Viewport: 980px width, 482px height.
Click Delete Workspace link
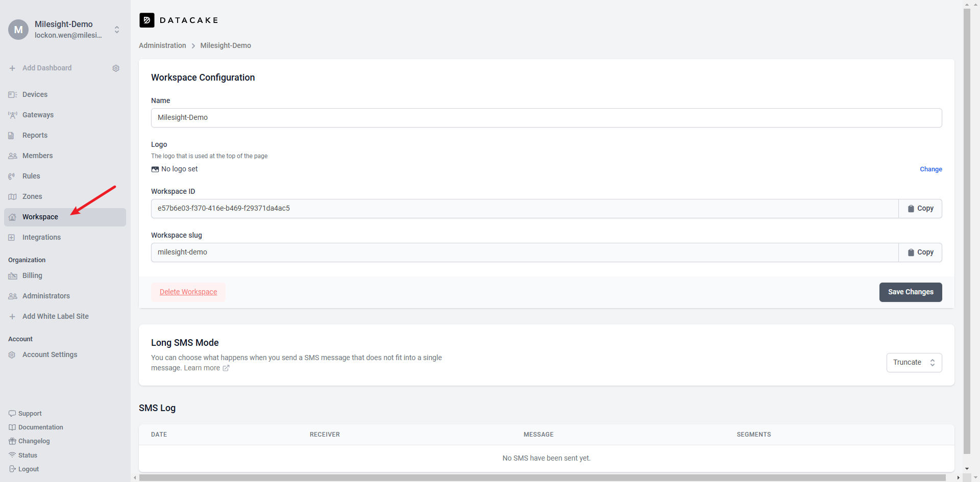[188, 292]
